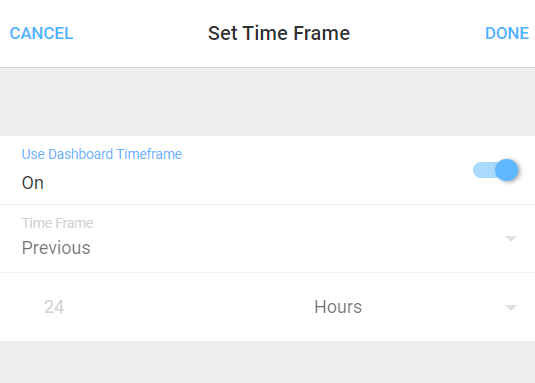Click the Time Frame field label
The width and height of the screenshot is (535, 383).
(x=57, y=223)
